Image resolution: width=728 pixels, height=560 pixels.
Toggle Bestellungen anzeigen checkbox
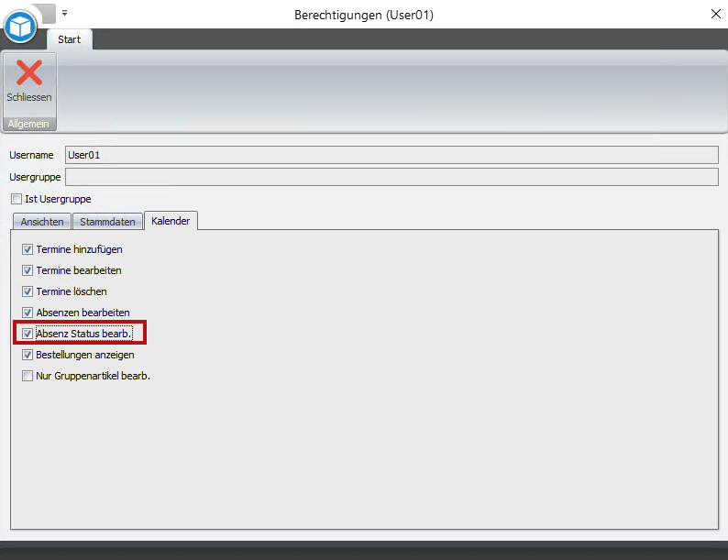point(28,355)
